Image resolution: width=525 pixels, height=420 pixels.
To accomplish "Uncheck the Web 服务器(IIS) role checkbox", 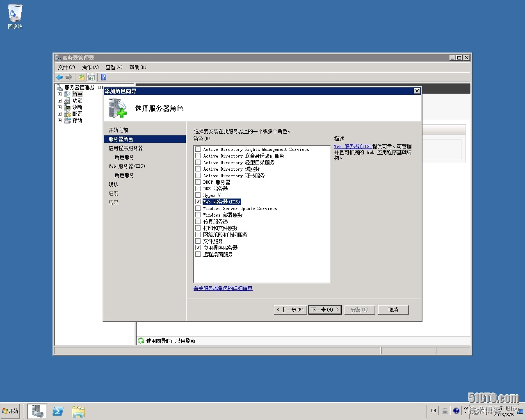I will (198, 202).
